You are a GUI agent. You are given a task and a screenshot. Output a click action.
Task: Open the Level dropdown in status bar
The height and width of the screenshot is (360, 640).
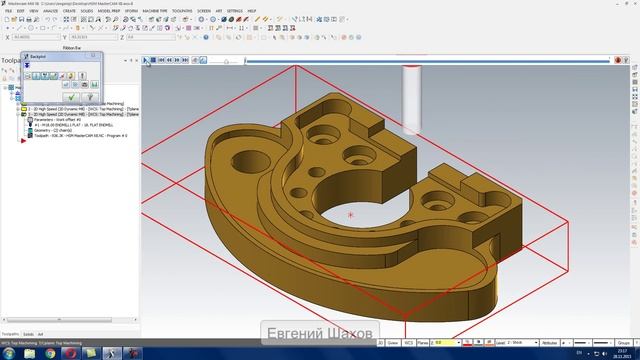coord(536,343)
